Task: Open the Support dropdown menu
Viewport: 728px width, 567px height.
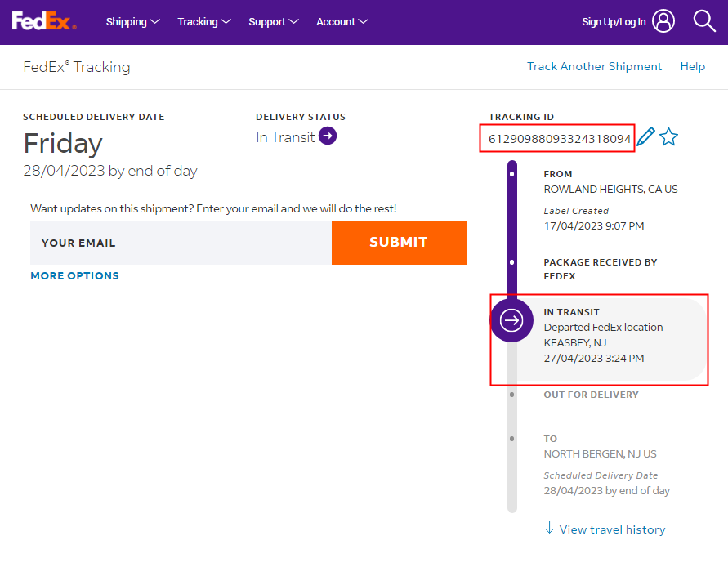Action: tap(274, 22)
